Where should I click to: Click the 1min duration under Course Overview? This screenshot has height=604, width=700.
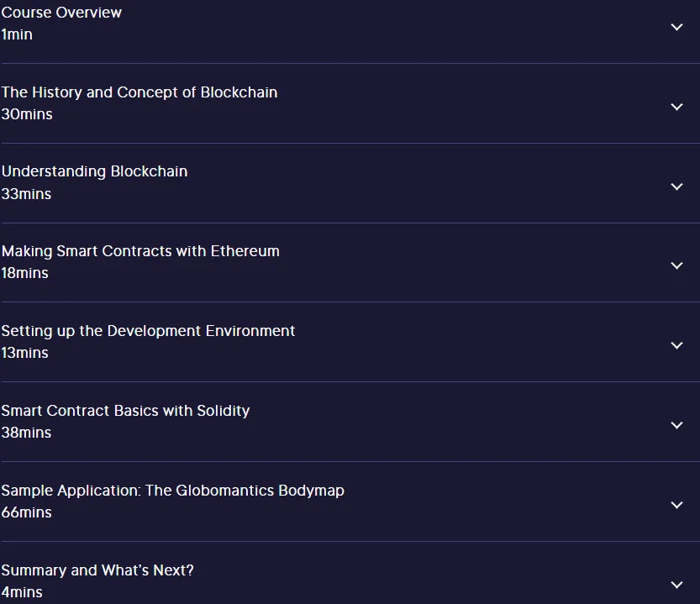17,34
